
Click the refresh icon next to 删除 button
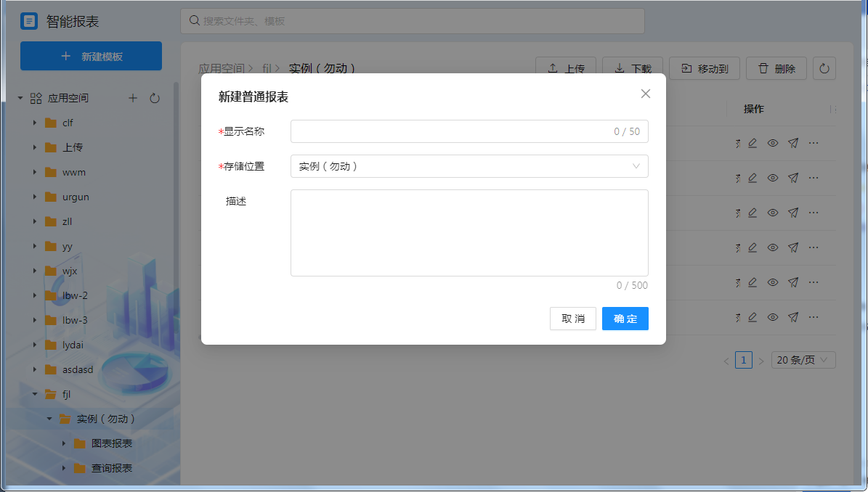[x=824, y=69]
